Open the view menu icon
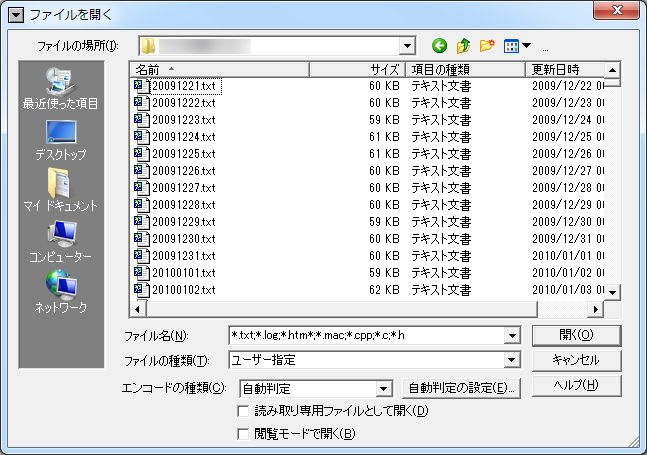This screenshot has height=455, width=647. (511, 46)
